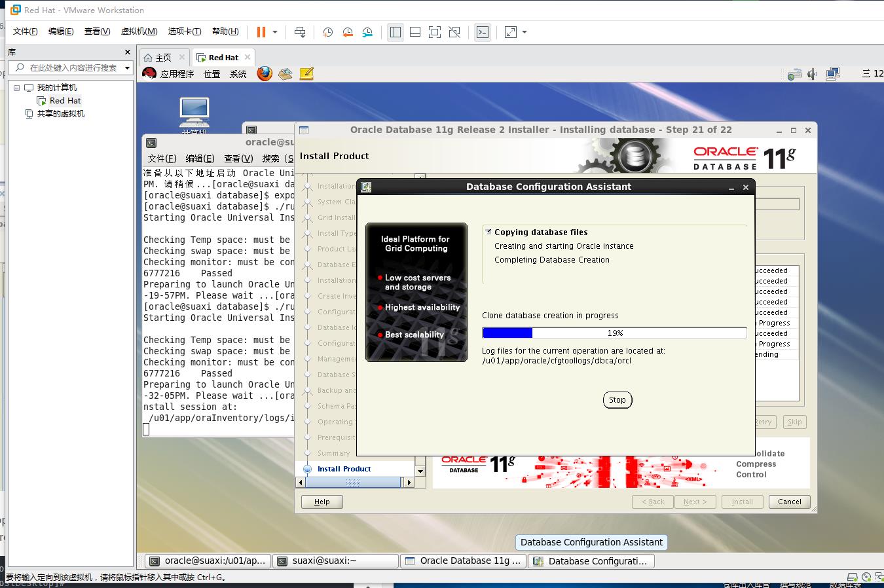The height and width of the screenshot is (588, 884).
Task: Switch to Database Configurati... taskbar window
Action: pyautogui.click(x=591, y=561)
